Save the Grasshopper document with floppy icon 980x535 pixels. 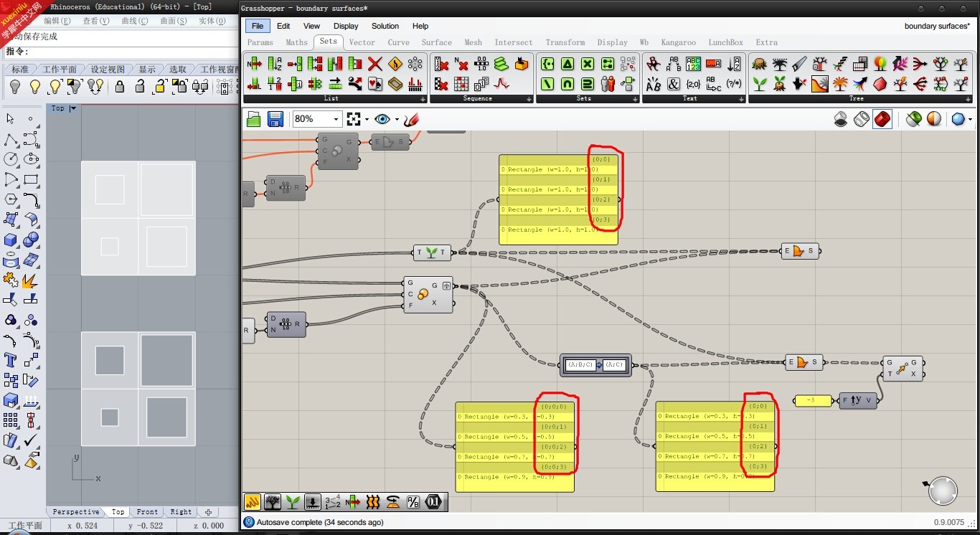pyautogui.click(x=275, y=119)
